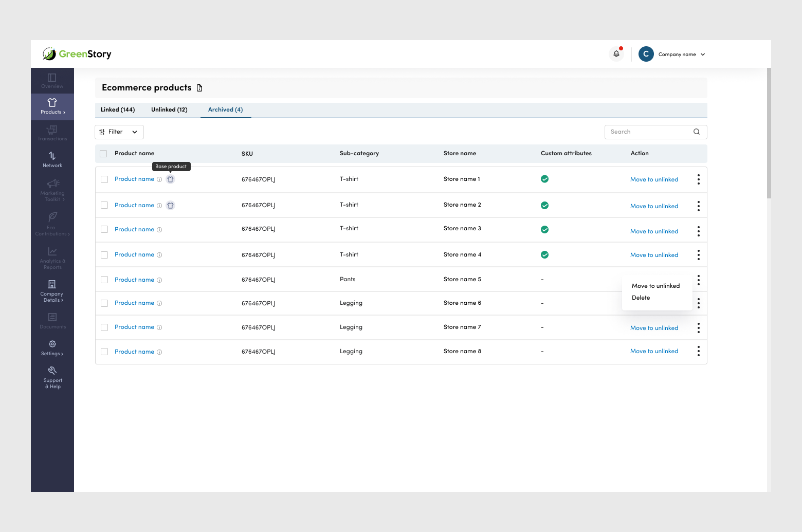
Task: Click the Store name column header
Action: coord(460,153)
